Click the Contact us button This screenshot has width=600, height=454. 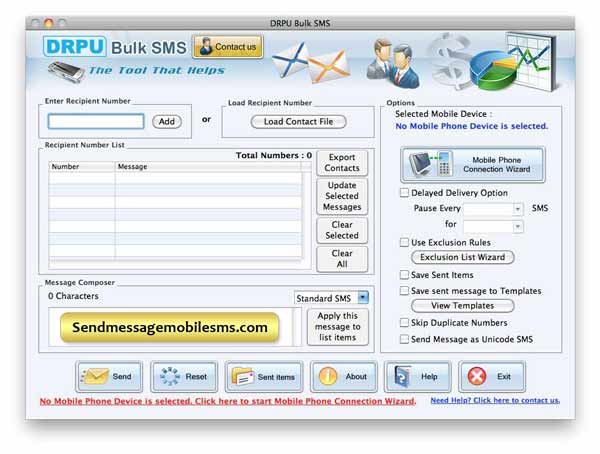(x=228, y=47)
